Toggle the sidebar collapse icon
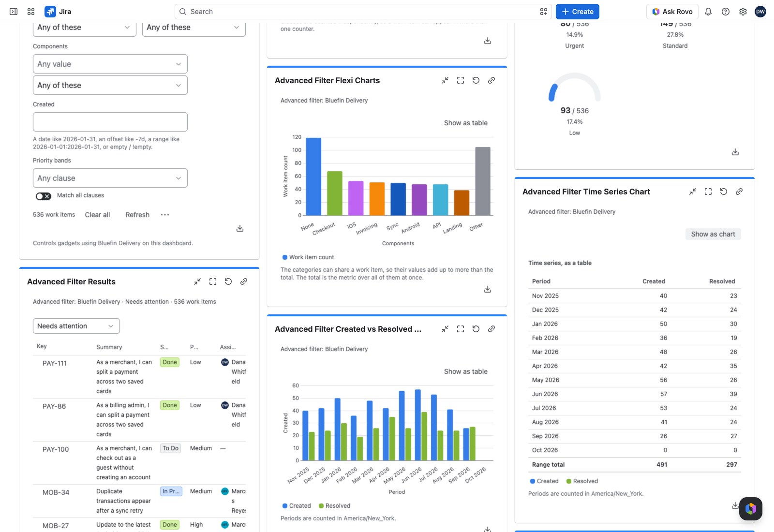Viewport: 774px width, 532px height. coord(14,12)
